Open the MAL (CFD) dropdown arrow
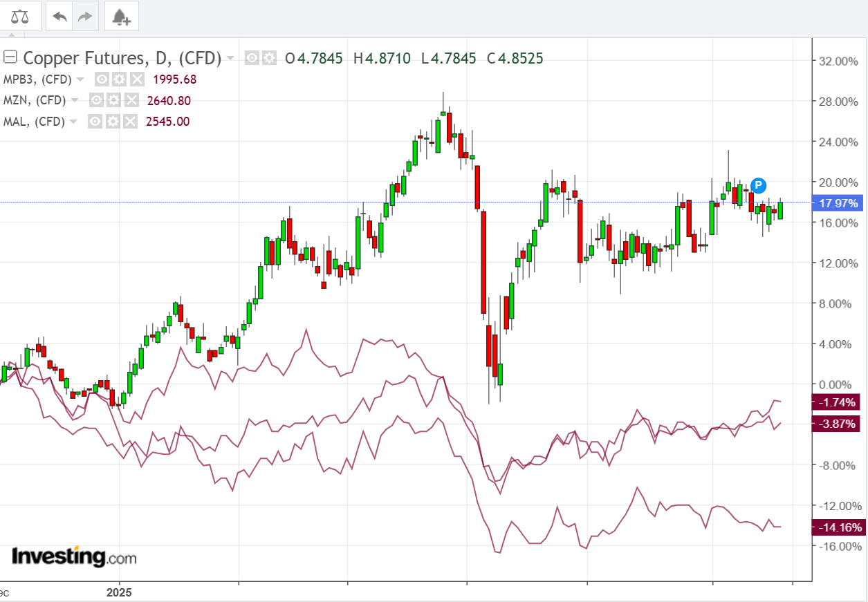The image size is (868, 602). (x=74, y=122)
